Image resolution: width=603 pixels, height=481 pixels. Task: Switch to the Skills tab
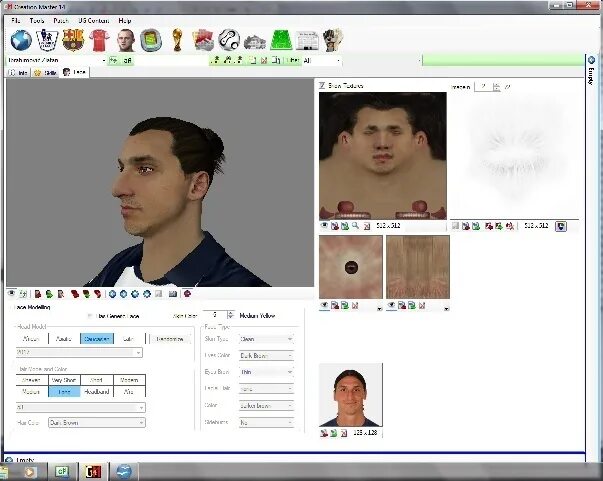[x=45, y=72]
